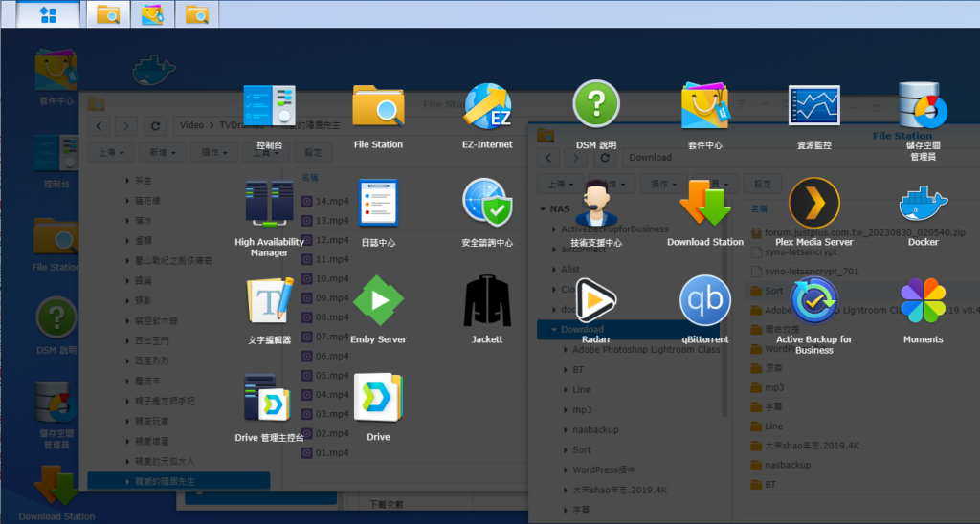The image size is (980, 524).
Task: Select Alist folder in the NAS tree
Action: pos(570,270)
